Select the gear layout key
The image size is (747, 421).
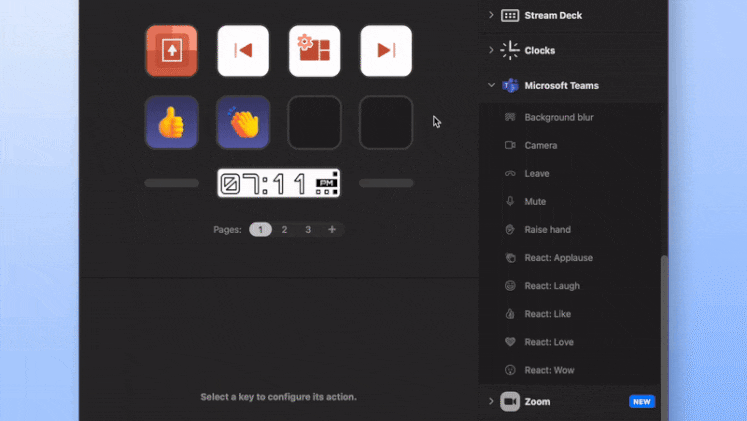314,51
